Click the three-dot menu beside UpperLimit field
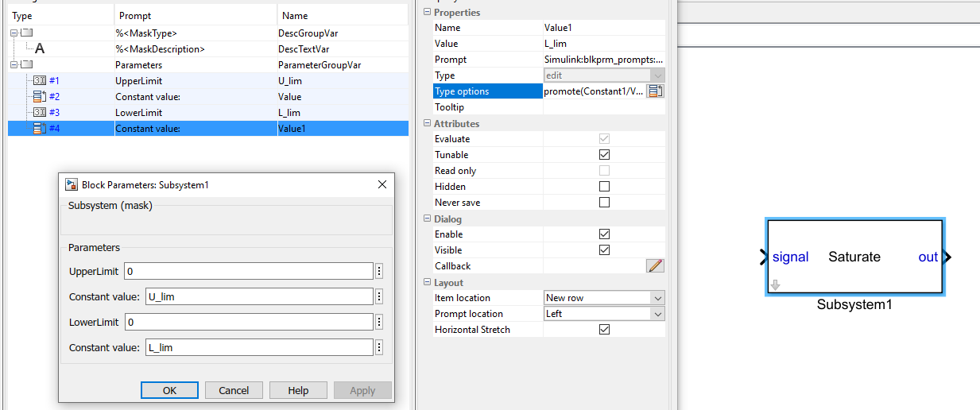 coord(379,272)
